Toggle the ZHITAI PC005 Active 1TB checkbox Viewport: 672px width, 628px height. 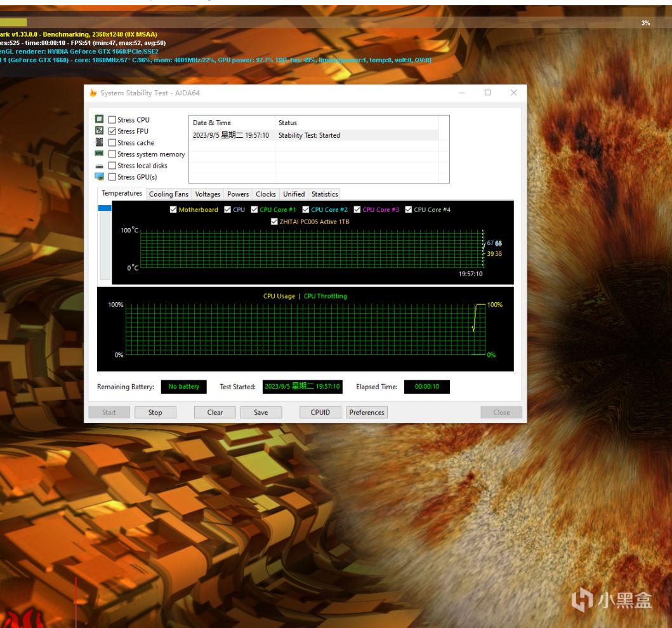(274, 222)
